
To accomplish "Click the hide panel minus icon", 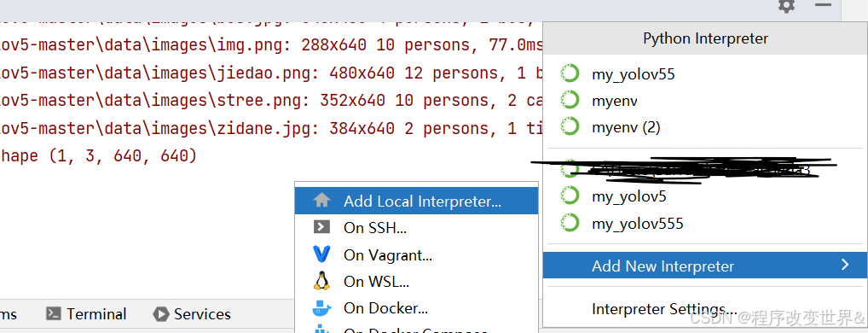I will pos(823,5).
